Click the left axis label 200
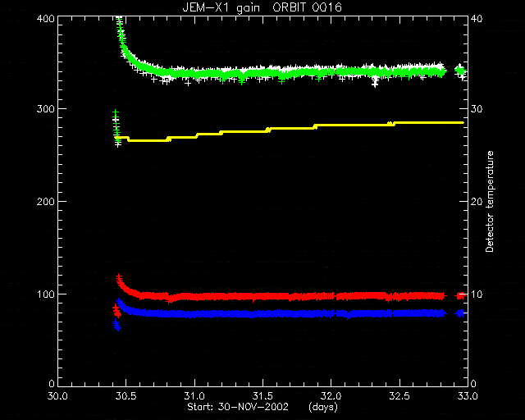525x420 pixels. coord(45,202)
